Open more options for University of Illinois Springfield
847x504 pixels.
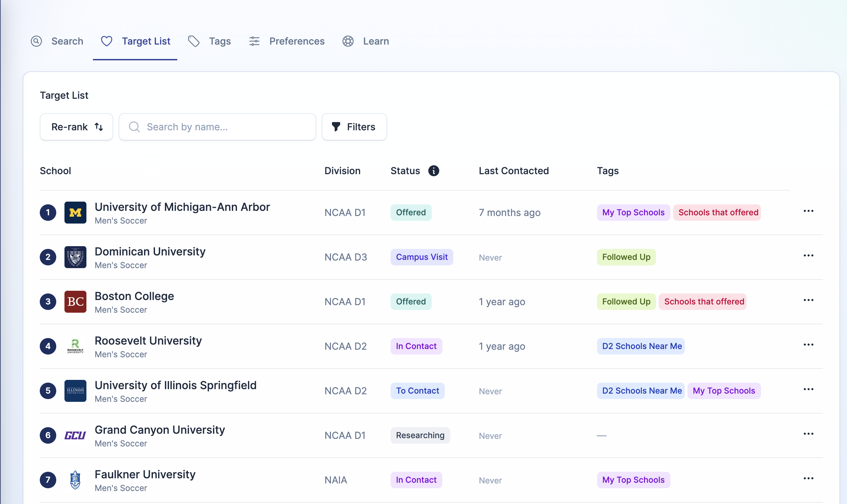[809, 389]
